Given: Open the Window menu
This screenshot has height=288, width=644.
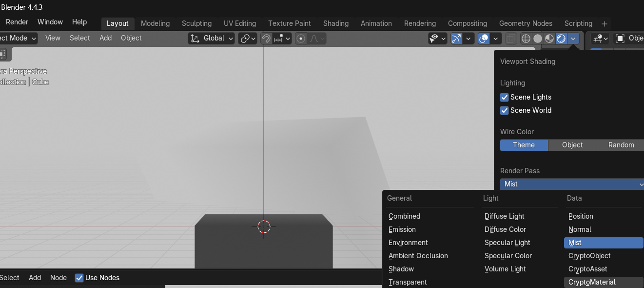Looking at the screenshot, I should pos(50,22).
